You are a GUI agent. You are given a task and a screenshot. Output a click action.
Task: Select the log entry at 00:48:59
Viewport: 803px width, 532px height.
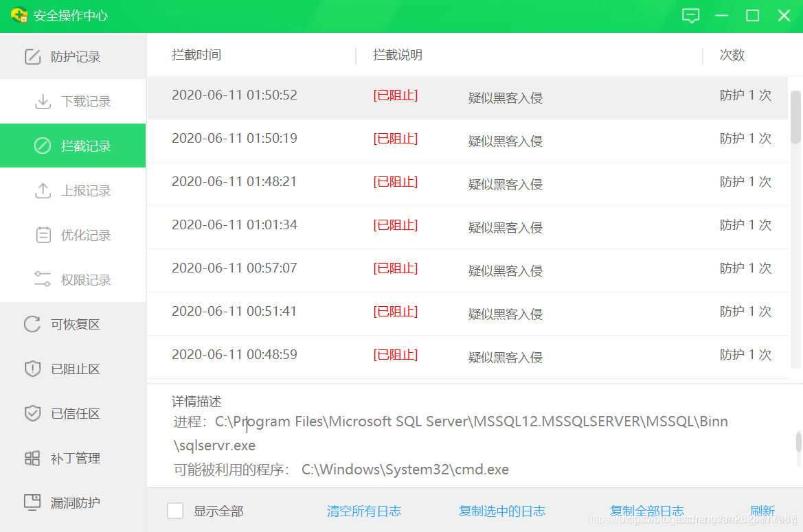pos(468,357)
